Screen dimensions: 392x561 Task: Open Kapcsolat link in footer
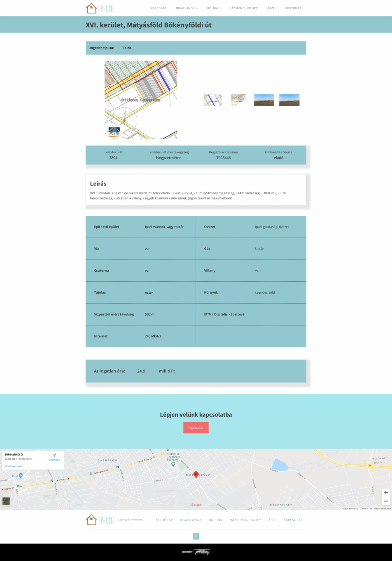[x=293, y=520]
